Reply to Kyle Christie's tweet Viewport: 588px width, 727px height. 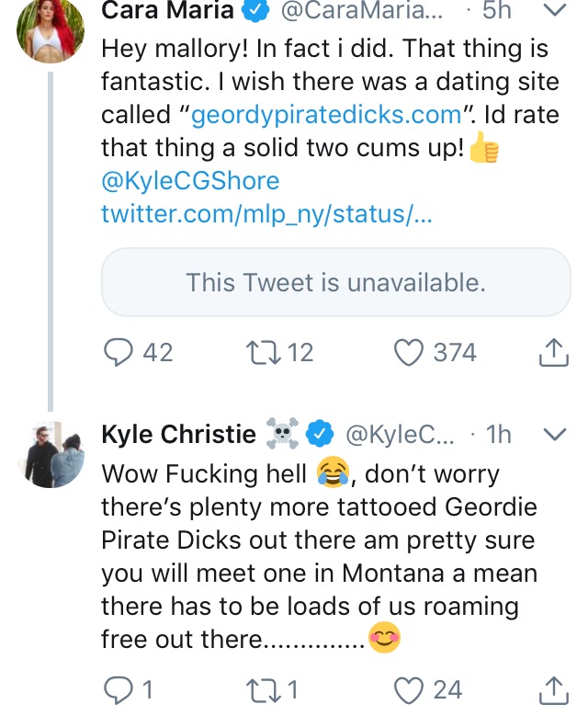pos(119,690)
